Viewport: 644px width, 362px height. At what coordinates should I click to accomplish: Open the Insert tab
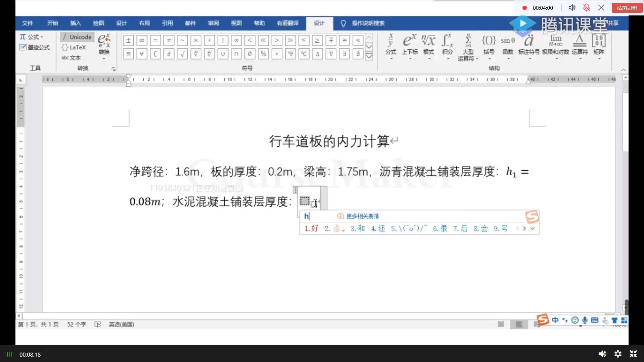(76, 23)
